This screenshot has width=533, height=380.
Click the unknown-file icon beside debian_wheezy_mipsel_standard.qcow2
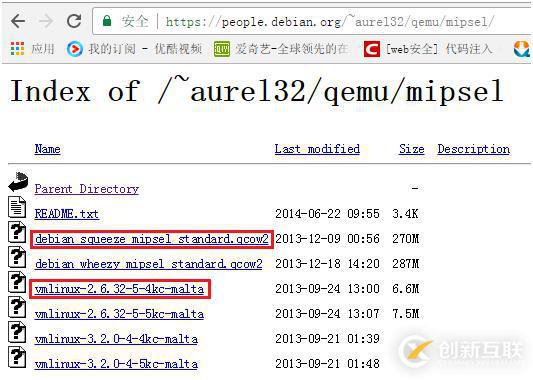pyautogui.click(x=17, y=257)
